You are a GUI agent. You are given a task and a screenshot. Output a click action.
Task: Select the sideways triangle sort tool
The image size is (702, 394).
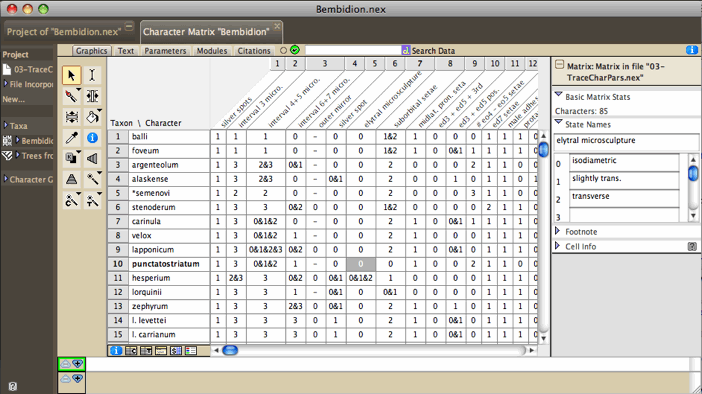pyautogui.click(x=92, y=158)
